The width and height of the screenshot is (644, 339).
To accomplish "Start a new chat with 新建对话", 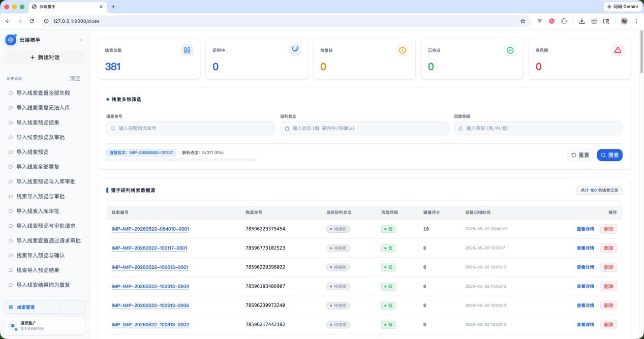I will [45, 57].
